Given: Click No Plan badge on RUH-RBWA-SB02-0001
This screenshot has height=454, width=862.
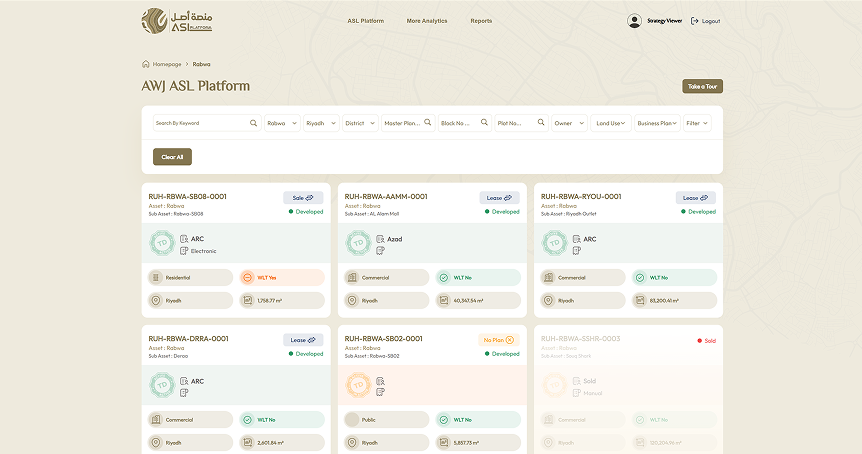Looking at the screenshot, I should (499, 340).
